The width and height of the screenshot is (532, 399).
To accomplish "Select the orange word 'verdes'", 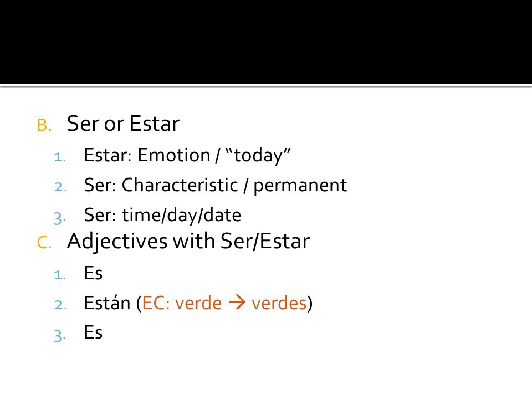I will coord(279,303).
